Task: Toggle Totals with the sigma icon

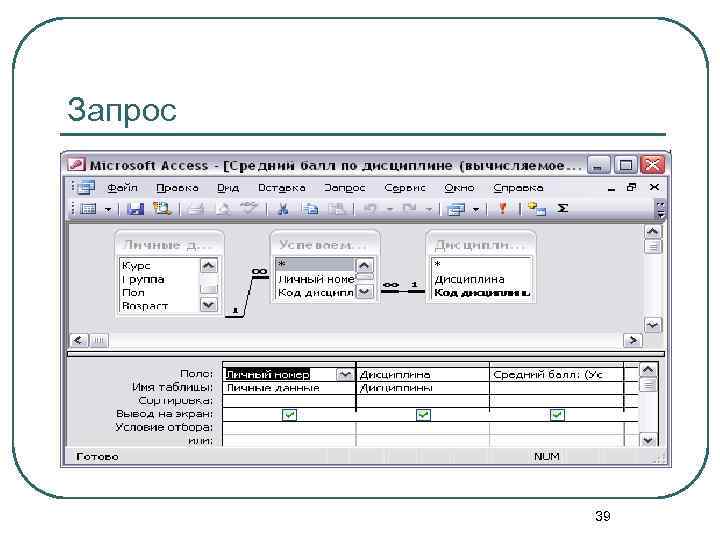Action: click(562, 208)
